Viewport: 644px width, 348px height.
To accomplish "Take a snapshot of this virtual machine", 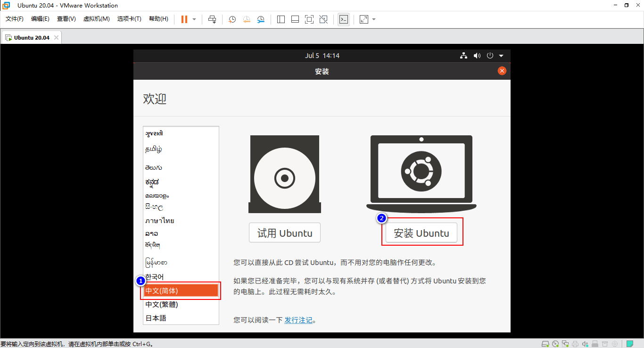I will point(232,19).
